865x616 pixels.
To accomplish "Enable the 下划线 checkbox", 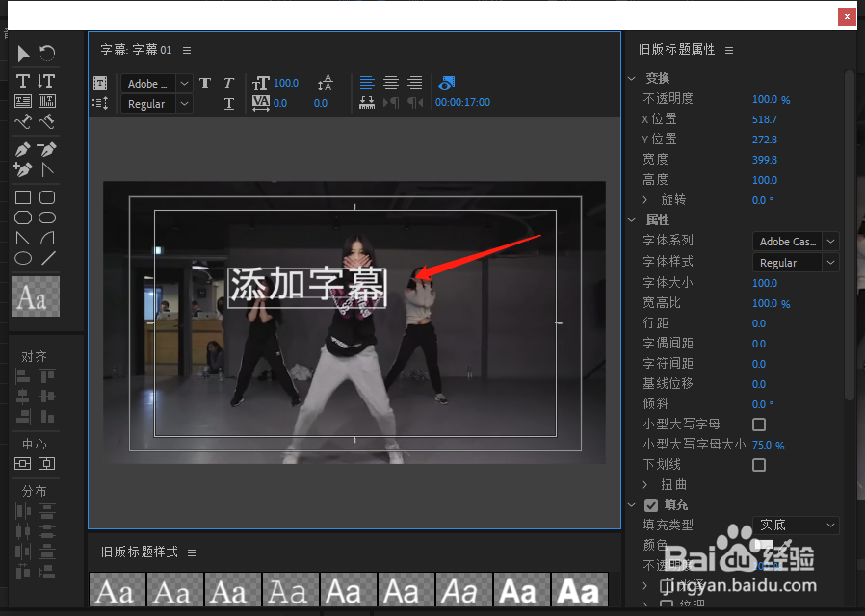I will coord(758,465).
